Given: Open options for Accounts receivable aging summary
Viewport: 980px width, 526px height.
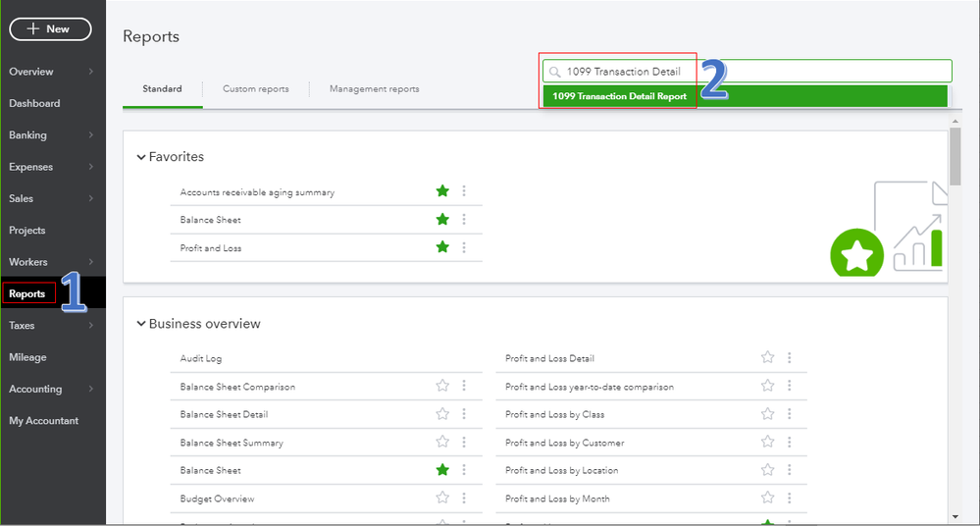Looking at the screenshot, I should [464, 191].
